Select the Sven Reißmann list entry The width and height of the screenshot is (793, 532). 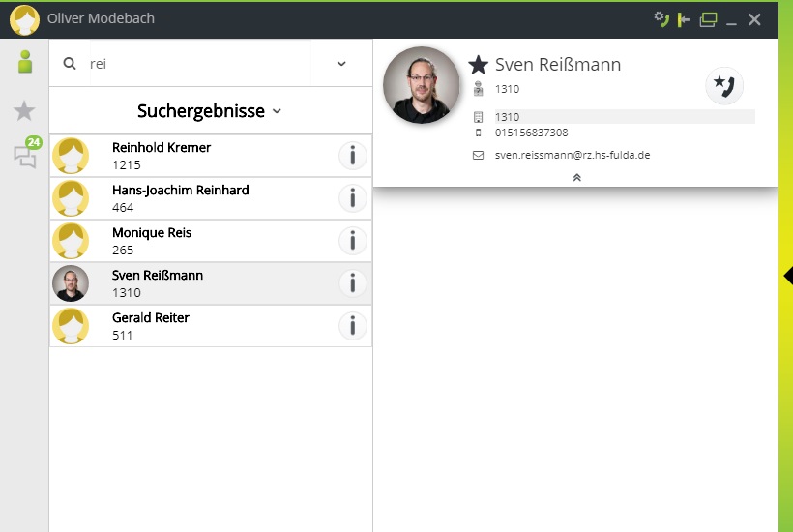(x=180, y=283)
